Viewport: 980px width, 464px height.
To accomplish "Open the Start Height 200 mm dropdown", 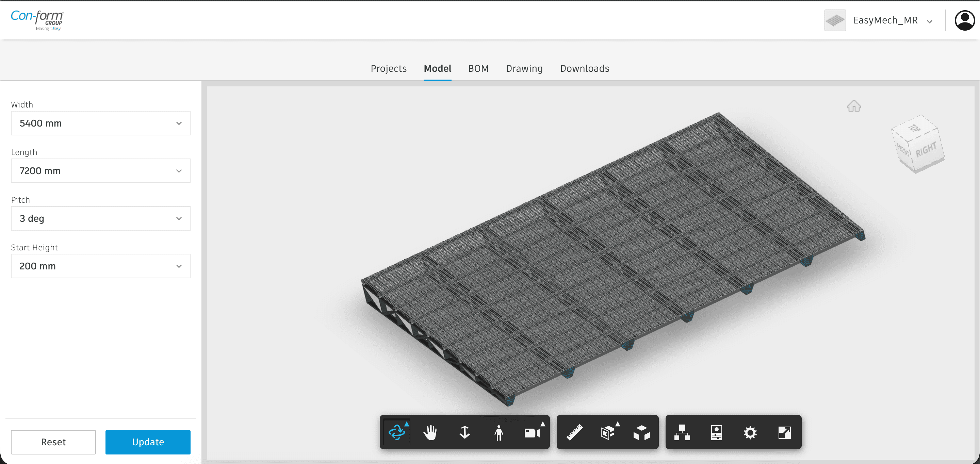I will [100, 266].
